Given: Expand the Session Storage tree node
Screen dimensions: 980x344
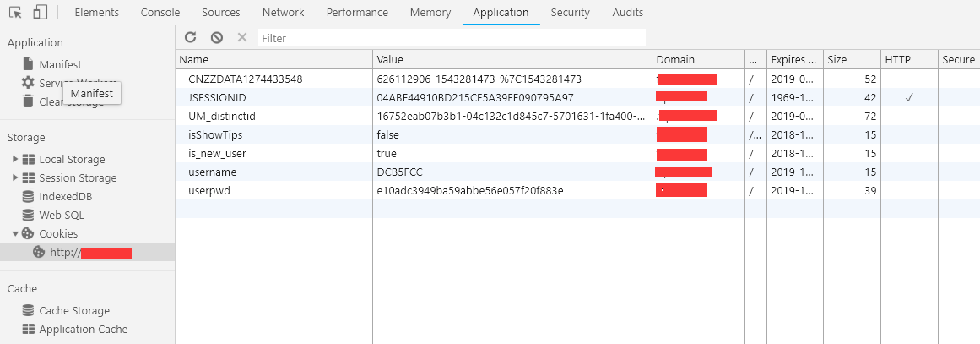Looking at the screenshot, I should coord(15,177).
